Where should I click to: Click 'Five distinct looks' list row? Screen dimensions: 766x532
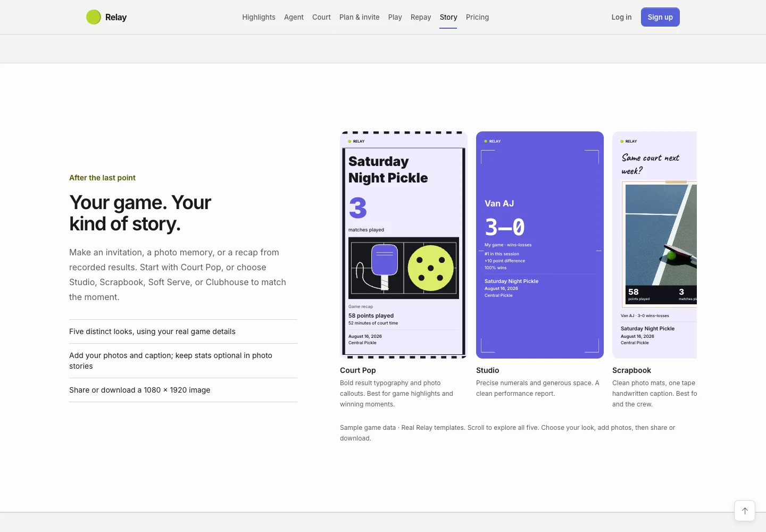pos(183,331)
